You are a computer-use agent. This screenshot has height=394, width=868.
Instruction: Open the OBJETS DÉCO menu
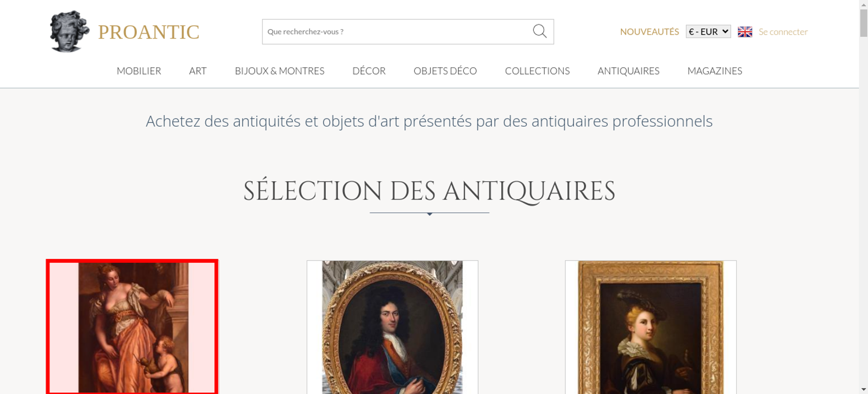point(445,71)
